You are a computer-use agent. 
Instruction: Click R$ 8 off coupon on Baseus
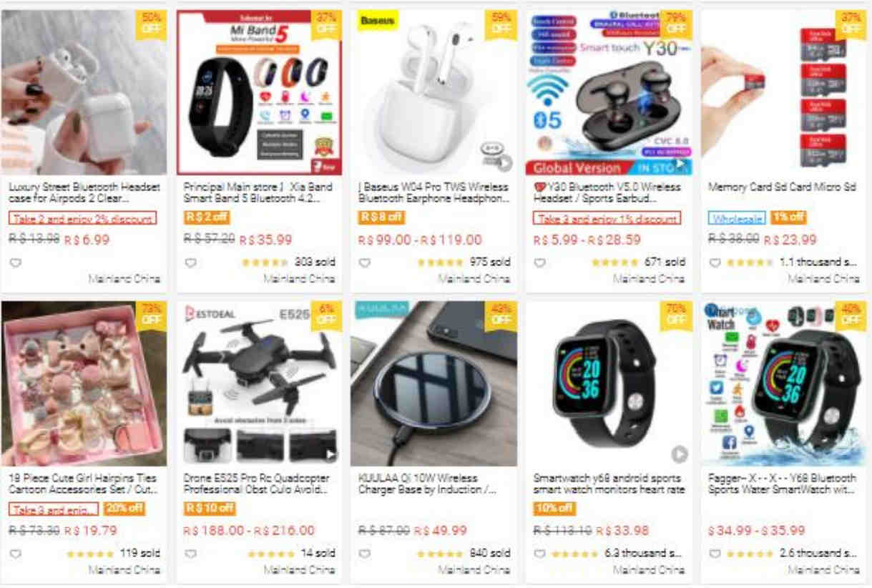pyautogui.click(x=381, y=217)
